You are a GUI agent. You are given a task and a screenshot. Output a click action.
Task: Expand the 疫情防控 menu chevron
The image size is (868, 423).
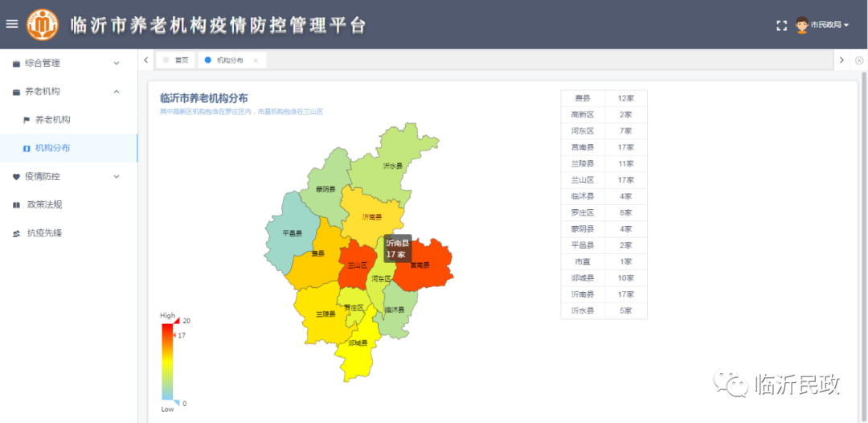(117, 177)
